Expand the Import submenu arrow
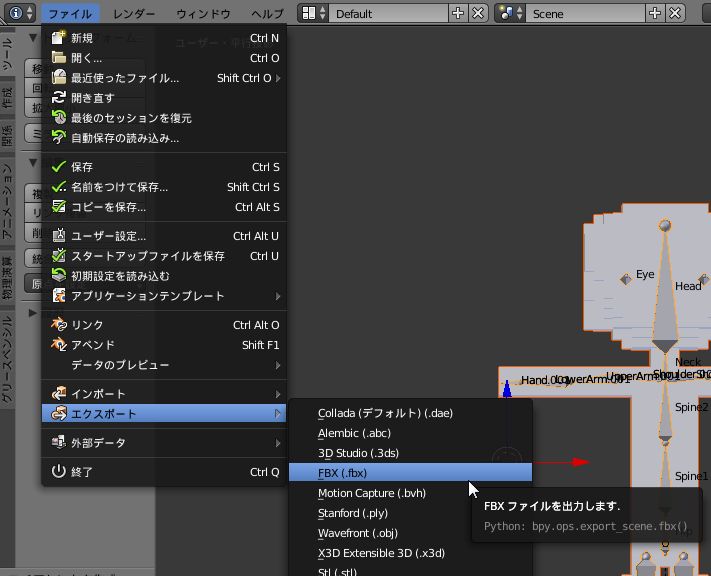The image size is (711, 576). [x=278, y=394]
